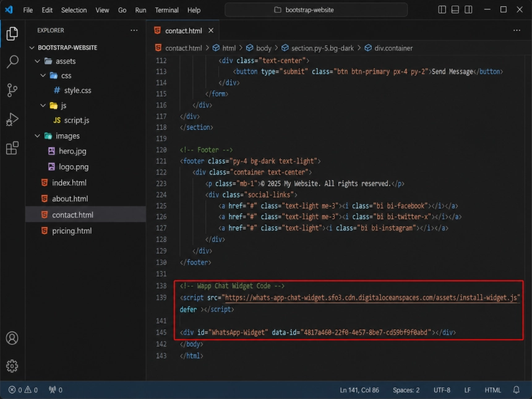The height and width of the screenshot is (399, 532).
Task: Toggle bottom panel layout icon
Action: point(455,9)
